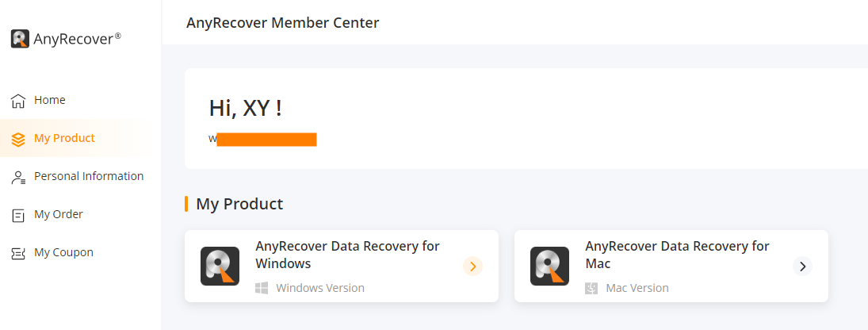Click the My Product layers icon
868x330 pixels.
pos(18,139)
